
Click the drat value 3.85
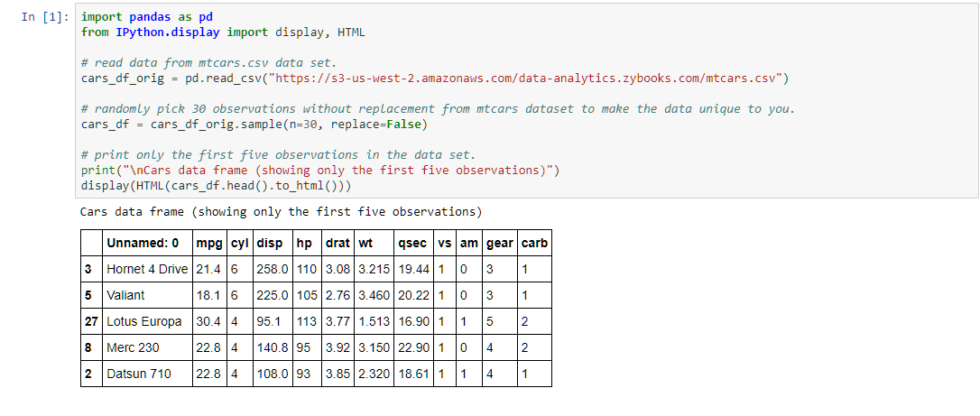(x=338, y=374)
